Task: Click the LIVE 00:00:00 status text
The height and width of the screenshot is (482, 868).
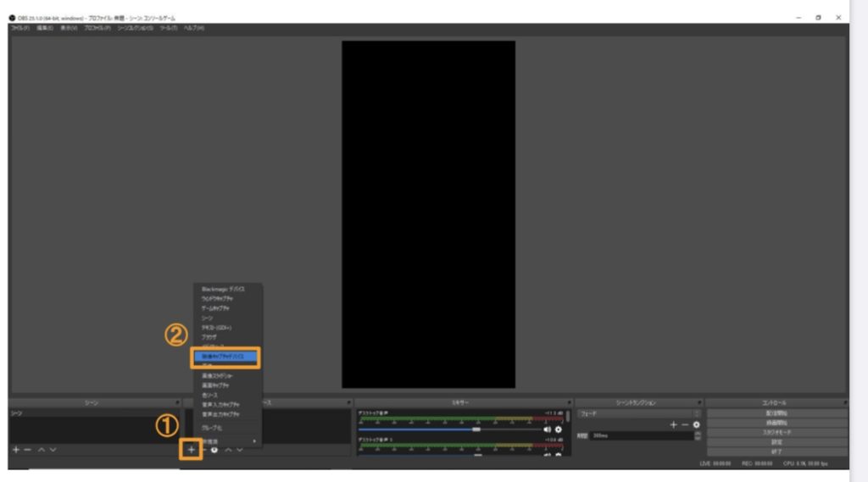Action: [715, 463]
